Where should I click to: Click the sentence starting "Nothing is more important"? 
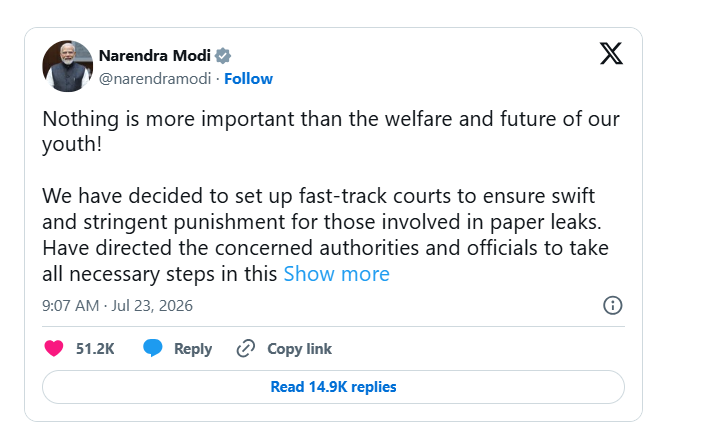click(331, 131)
